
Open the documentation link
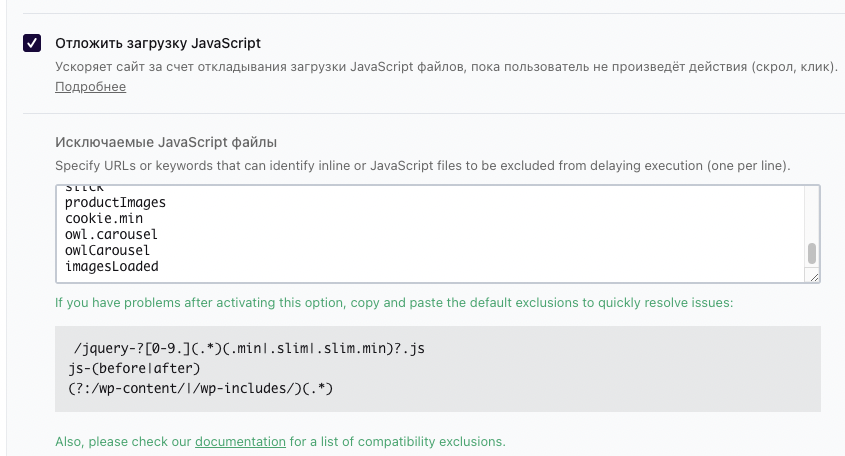click(240, 441)
